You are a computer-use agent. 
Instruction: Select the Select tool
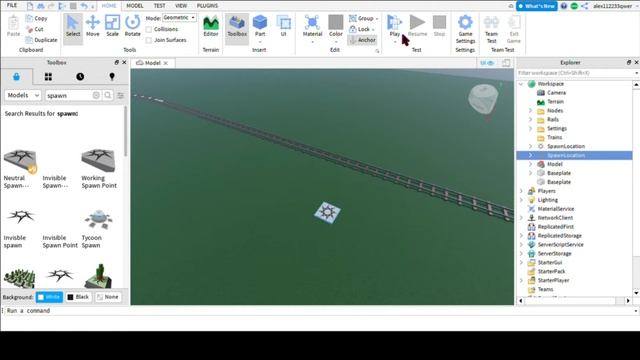73,27
